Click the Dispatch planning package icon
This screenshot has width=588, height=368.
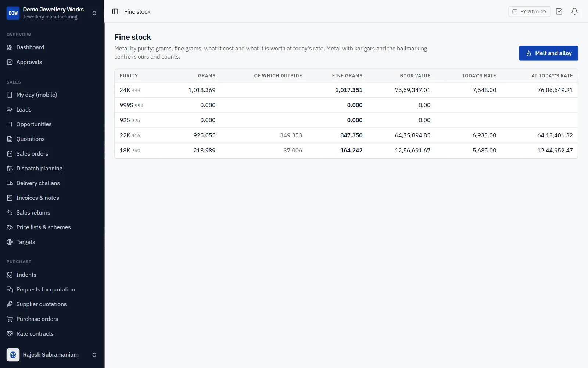[x=10, y=169]
